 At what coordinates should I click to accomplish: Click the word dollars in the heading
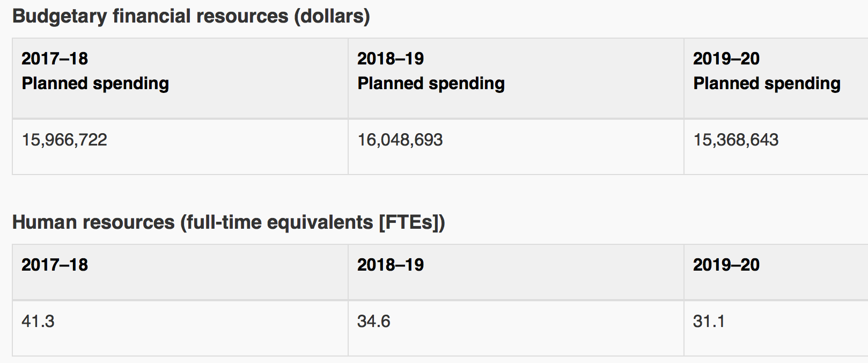pyautogui.click(x=332, y=16)
